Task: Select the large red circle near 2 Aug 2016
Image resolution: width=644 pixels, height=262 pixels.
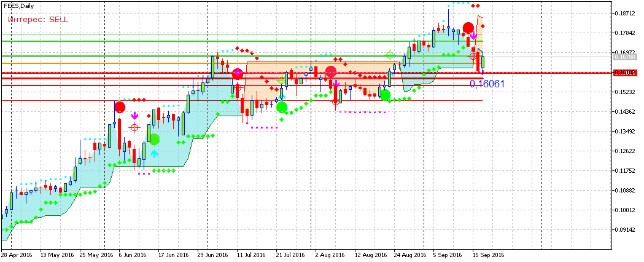Action: [331, 71]
